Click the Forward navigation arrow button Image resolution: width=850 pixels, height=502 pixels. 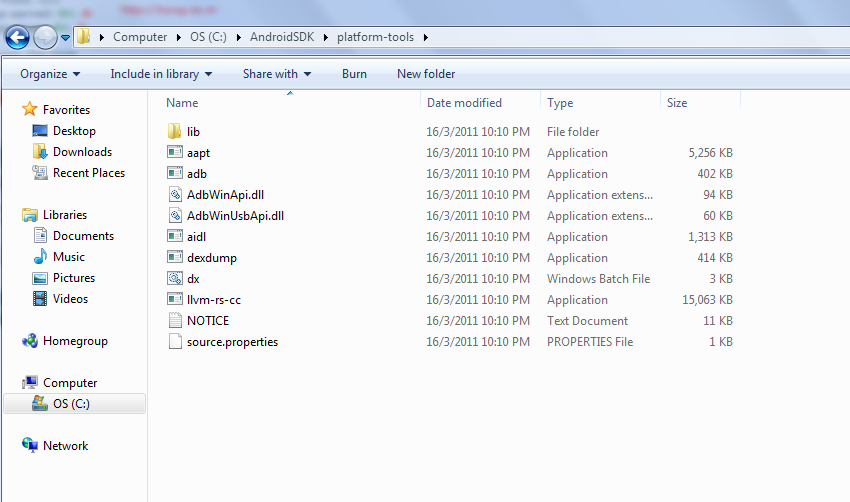(x=45, y=38)
